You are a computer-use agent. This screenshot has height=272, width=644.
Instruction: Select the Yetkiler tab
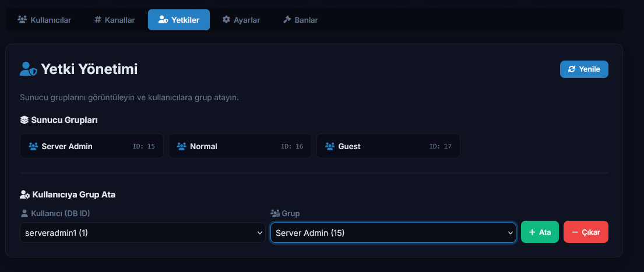179,20
